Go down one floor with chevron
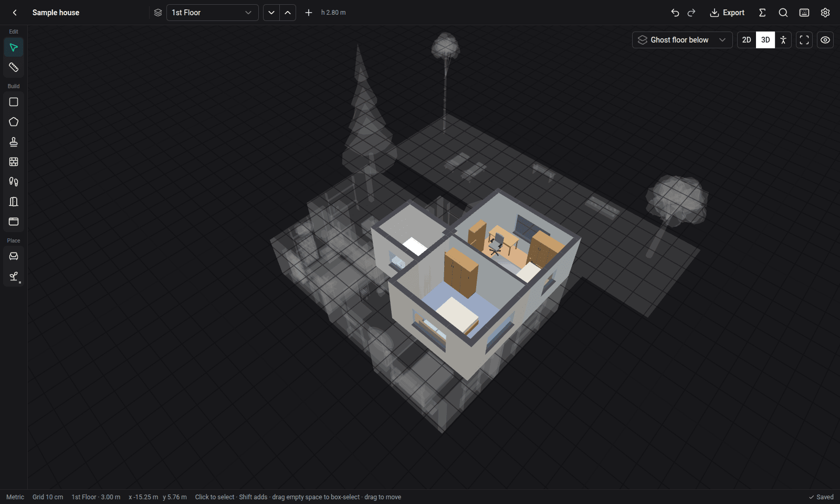 [271, 13]
